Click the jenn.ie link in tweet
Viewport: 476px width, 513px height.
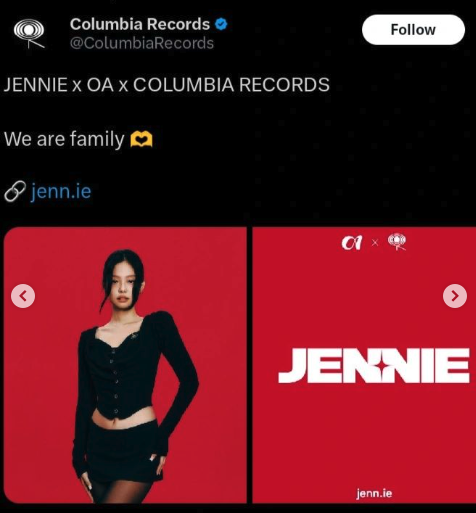point(61,191)
